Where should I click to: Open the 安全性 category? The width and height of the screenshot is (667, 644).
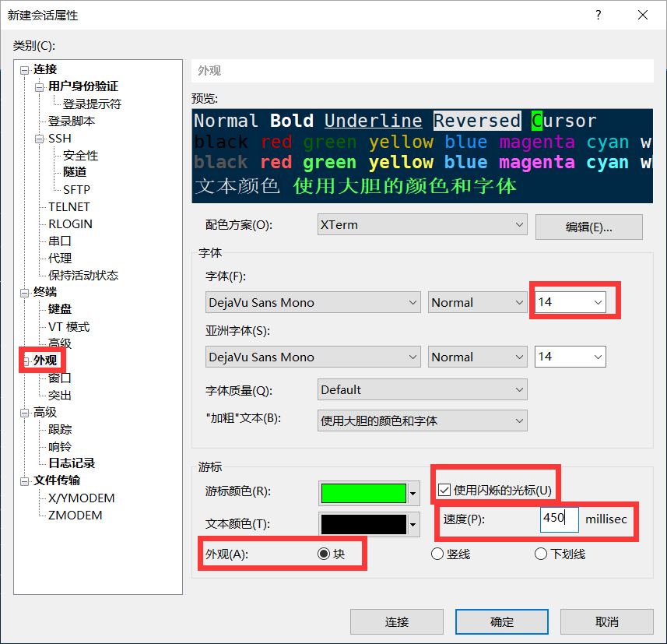(x=80, y=156)
